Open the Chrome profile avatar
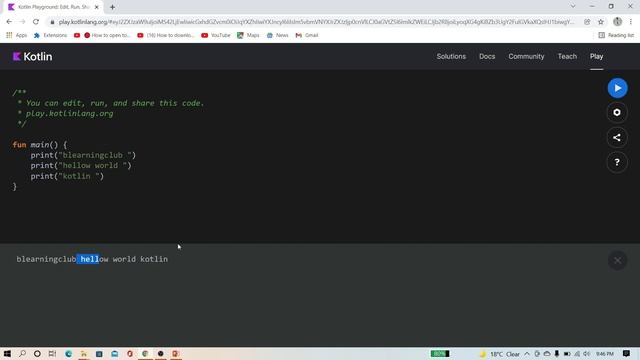640x360 pixels. point(618,22)
